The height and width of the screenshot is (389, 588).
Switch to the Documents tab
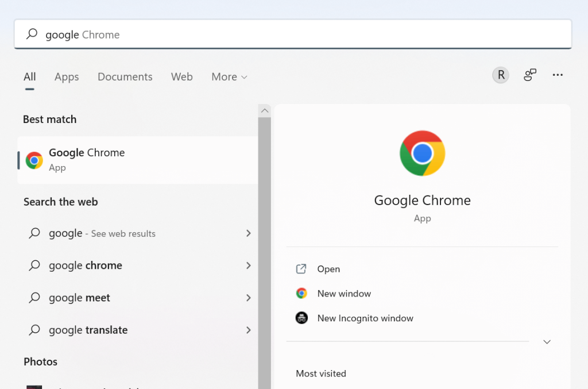point(125,77)
